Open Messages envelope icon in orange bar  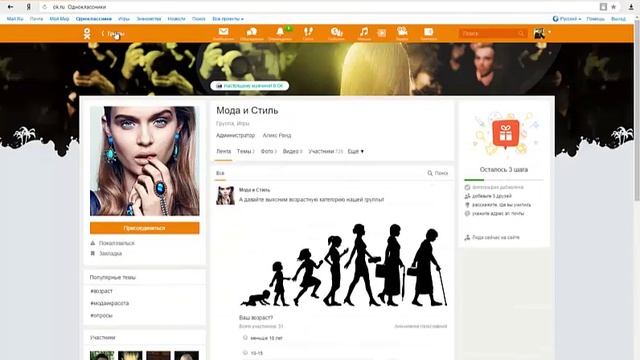[x=223, y=33]
